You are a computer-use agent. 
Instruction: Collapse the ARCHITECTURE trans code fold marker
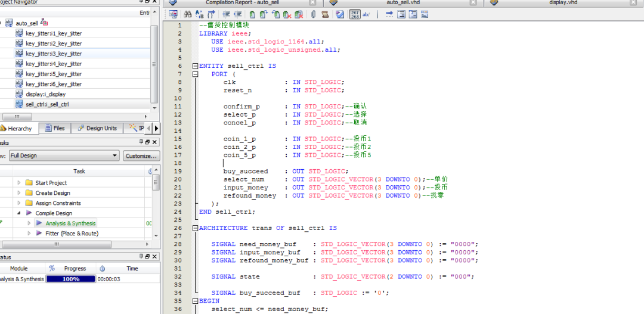pyautogui.click(x=195, y=228)
